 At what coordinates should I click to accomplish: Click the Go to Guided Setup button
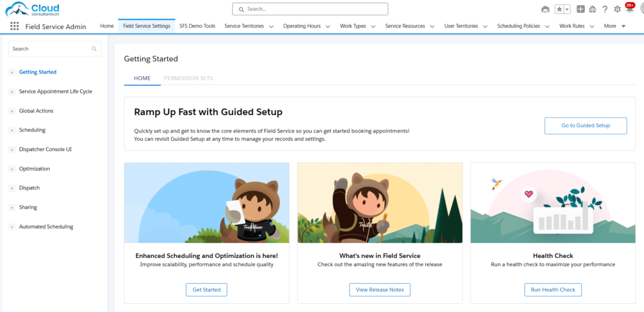(x=586, y=126)
